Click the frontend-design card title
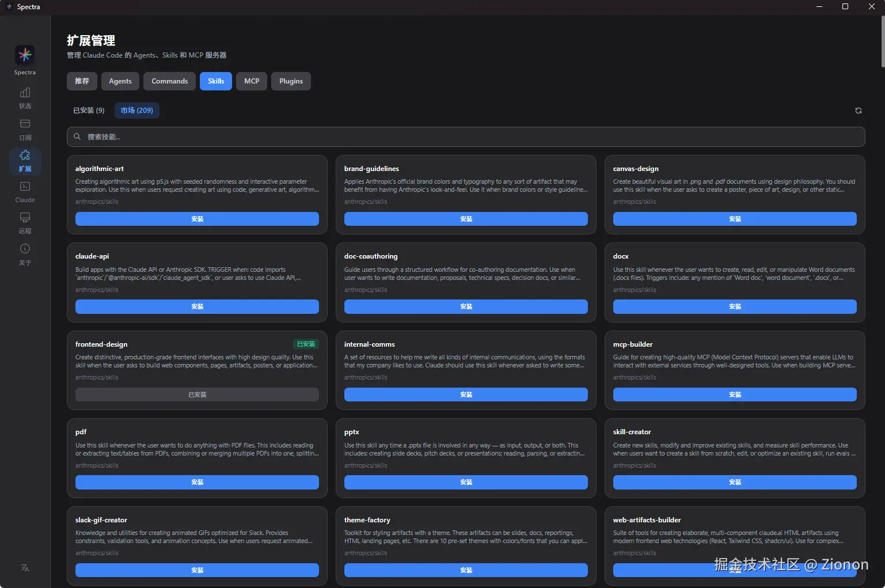The image size is (885, 588). [x=101, y=344]
